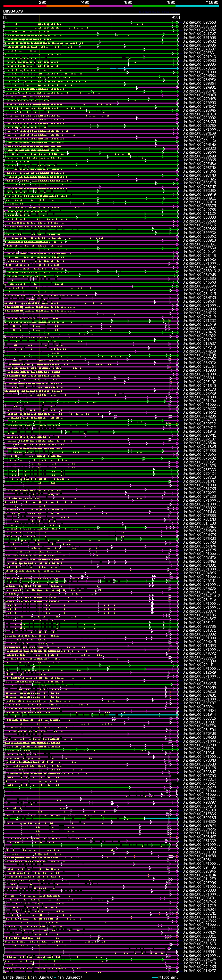Open hit UniRef100_Q9C668

[199, 23]
